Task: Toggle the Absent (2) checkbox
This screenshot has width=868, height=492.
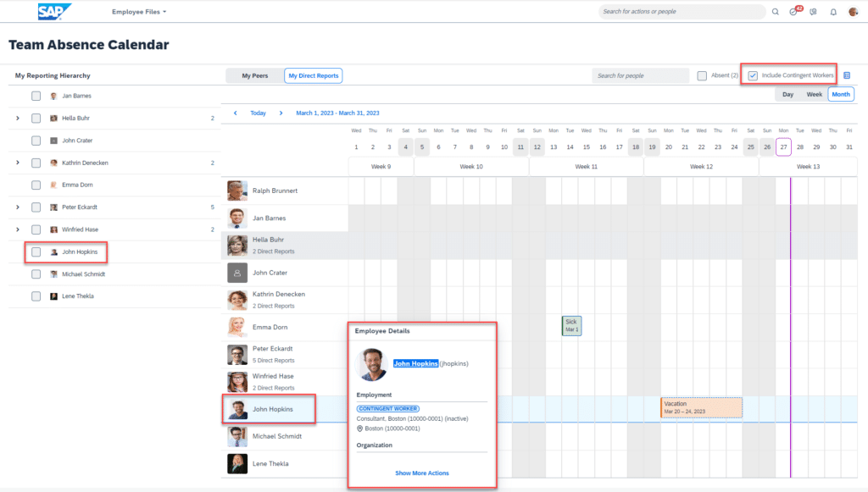Action: pyautogui.click(x=702, y=75)
